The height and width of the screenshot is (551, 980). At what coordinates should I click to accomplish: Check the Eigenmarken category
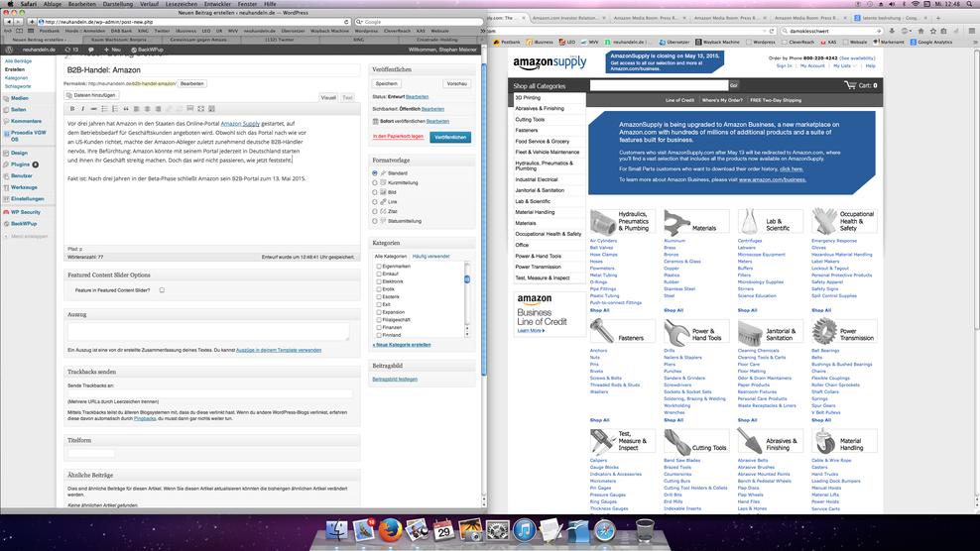point(379,267)
